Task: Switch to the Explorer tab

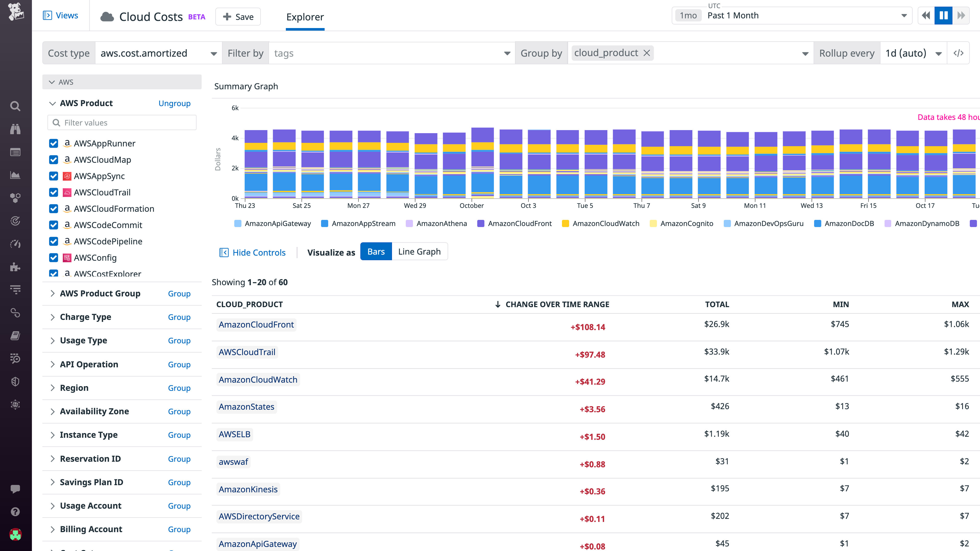Action: 305,17
